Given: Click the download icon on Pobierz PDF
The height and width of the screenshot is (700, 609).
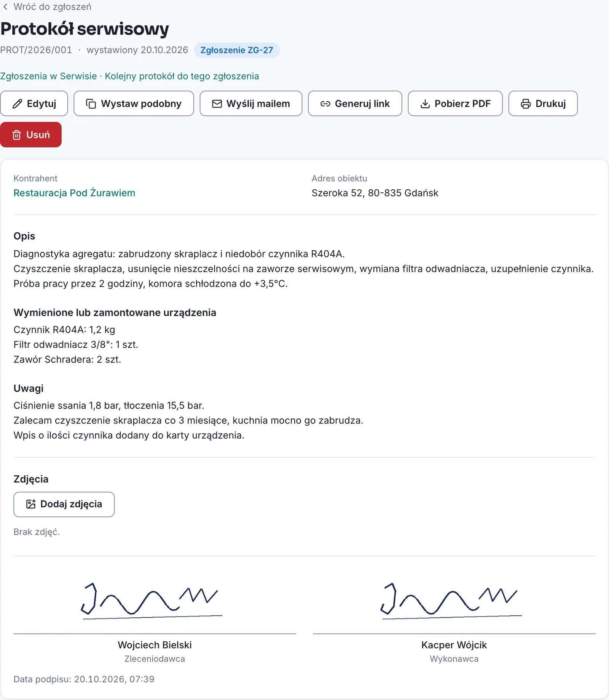Looking at the screenshot, I should pos(425,104).
